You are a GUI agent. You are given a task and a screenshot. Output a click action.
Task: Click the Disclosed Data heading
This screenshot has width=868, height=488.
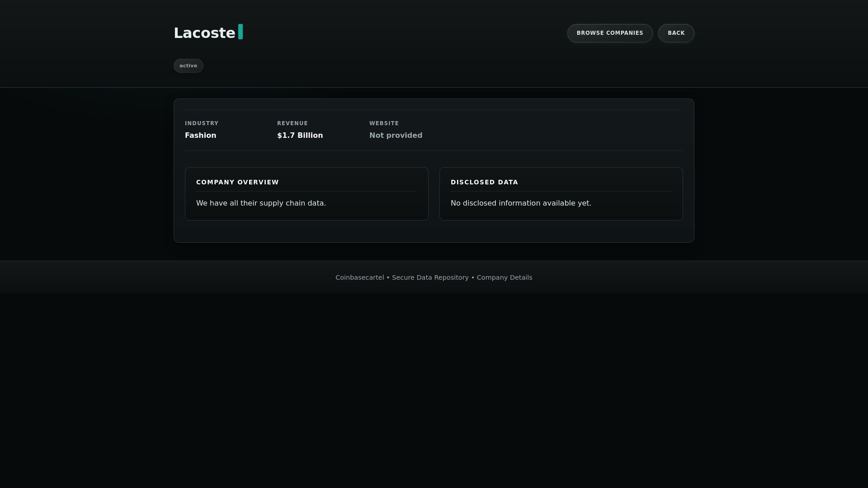click(x=484, y=182)
